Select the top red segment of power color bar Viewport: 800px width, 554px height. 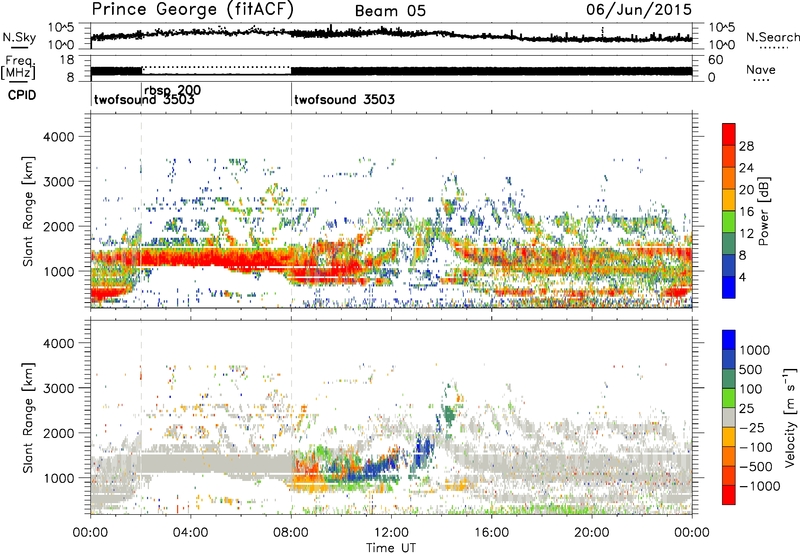click(729, 134)
